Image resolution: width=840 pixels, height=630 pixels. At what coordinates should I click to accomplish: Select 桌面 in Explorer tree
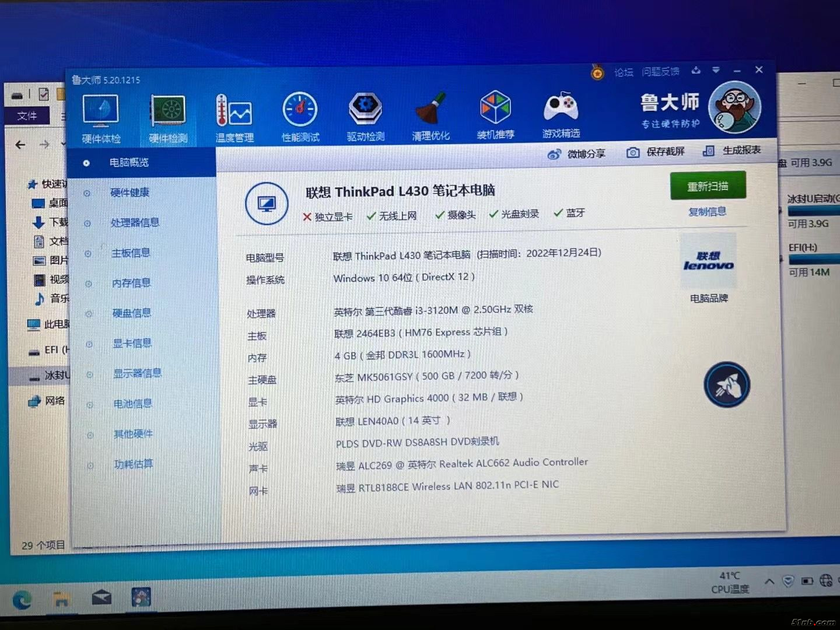click(x=50, y=203)
